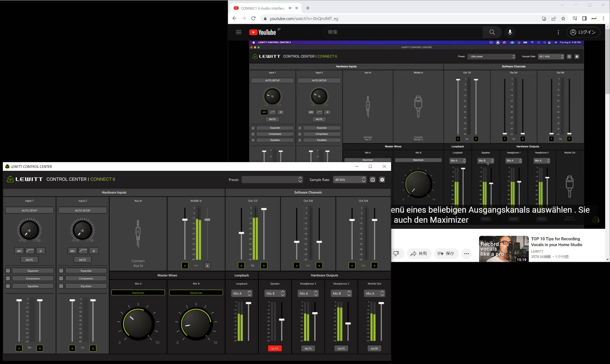Bookmark page with Chrome star icon
The width and height of the screenshot is (610, 364).
pyautogui.click(x=563, y=19)
